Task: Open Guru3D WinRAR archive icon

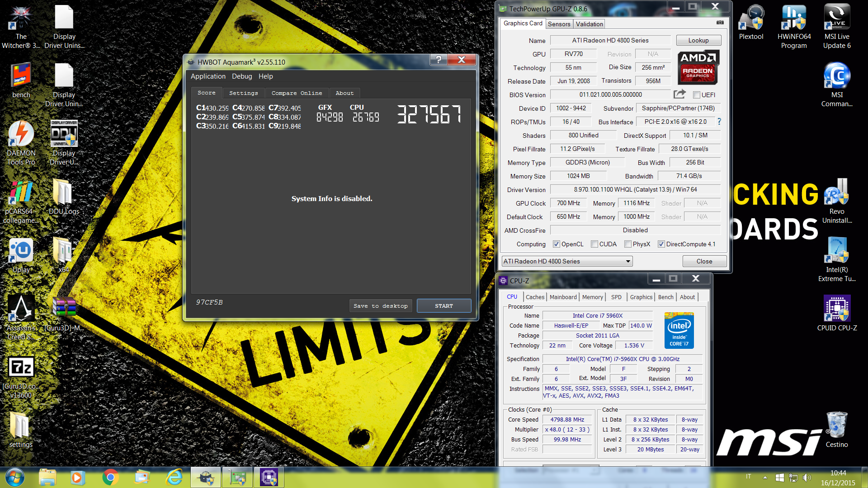Action: click(x=64, y=314)
